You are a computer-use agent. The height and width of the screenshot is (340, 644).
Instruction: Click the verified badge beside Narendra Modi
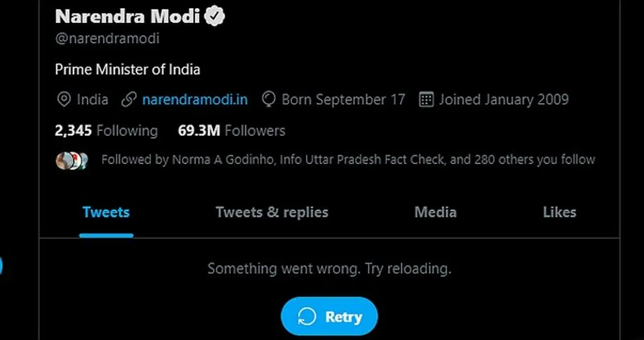(215, 16)
